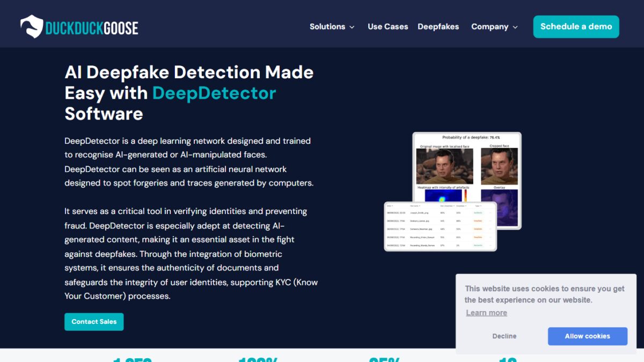Viewport: 644px width, 362px height.
Task: Decline the website cookies
Action: 504,336
